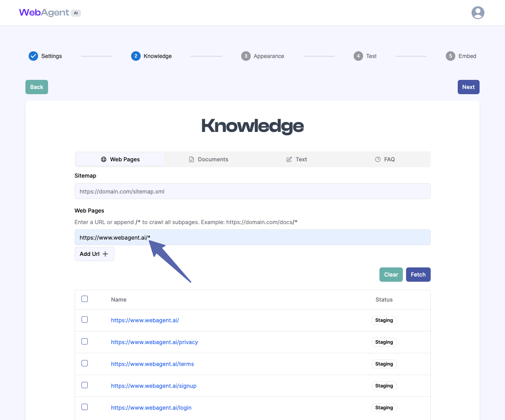The width and height of the screenshot is (505, 420).
Task: Go to the Appearance step label
Action: coord(269,56)
